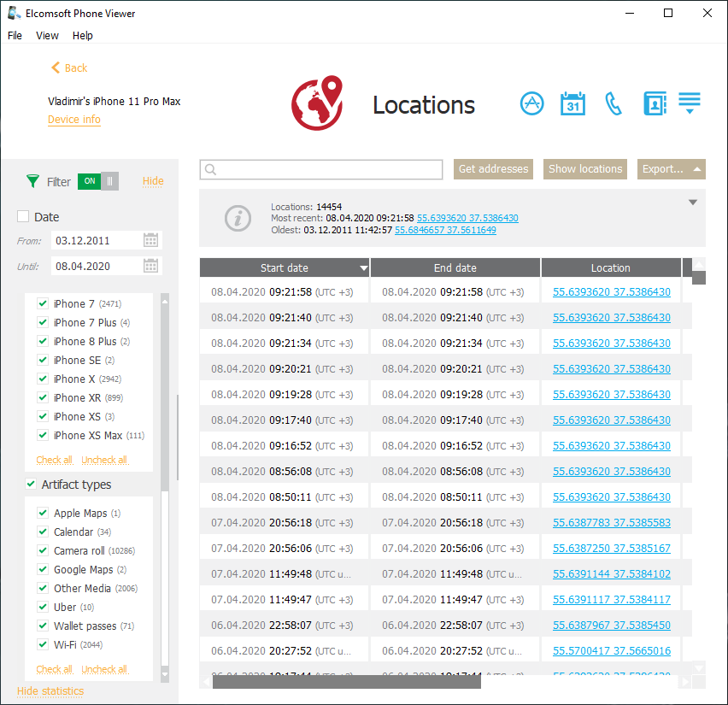This screenshot has width=728, height=705.
Task: Click the green filter funnel icon
Action: tap(32, 181)
